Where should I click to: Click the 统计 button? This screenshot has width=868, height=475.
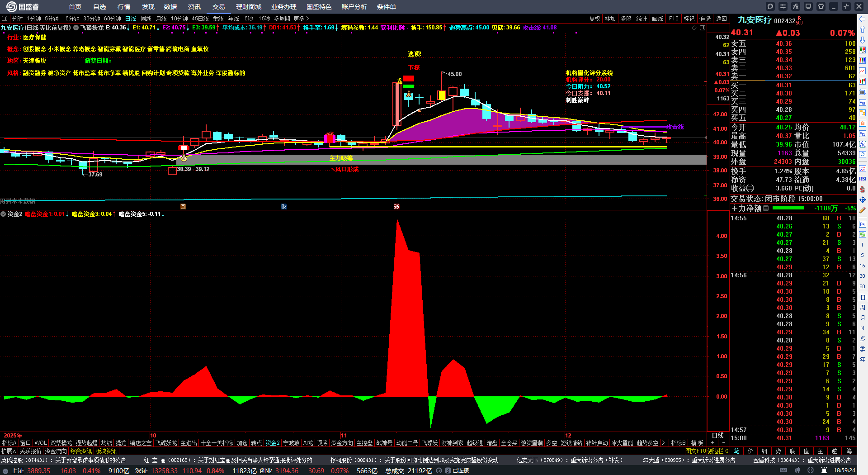click(x=642, y=19)
